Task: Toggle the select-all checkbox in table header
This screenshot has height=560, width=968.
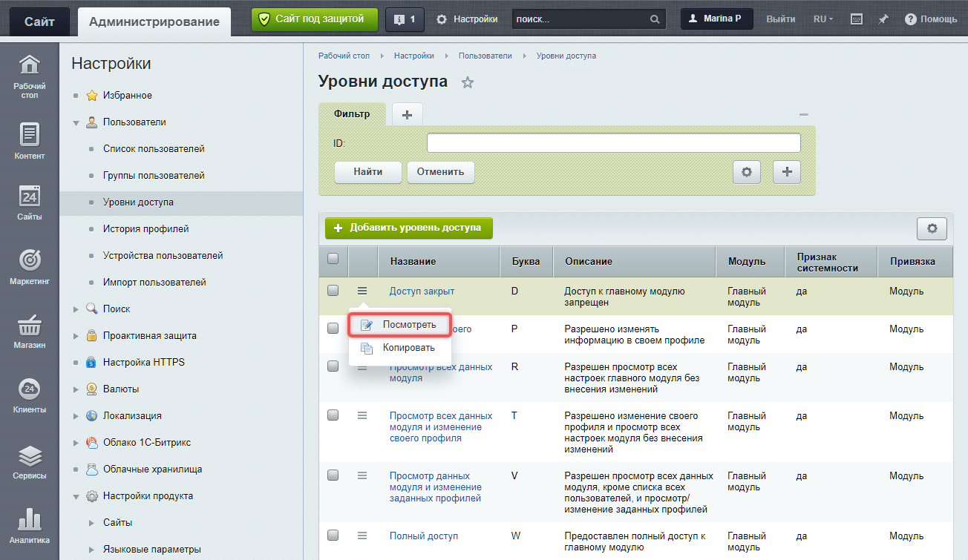Action: tap(333, 259)
